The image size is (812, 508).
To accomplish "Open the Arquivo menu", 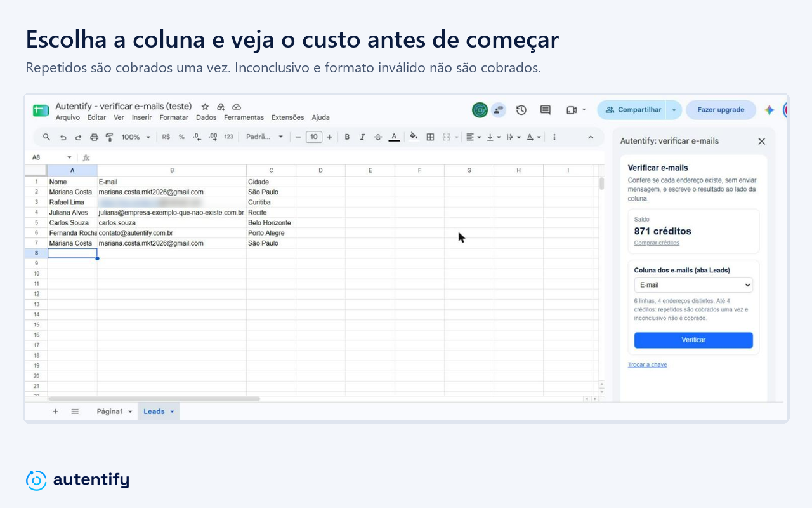I will point(68,117).
